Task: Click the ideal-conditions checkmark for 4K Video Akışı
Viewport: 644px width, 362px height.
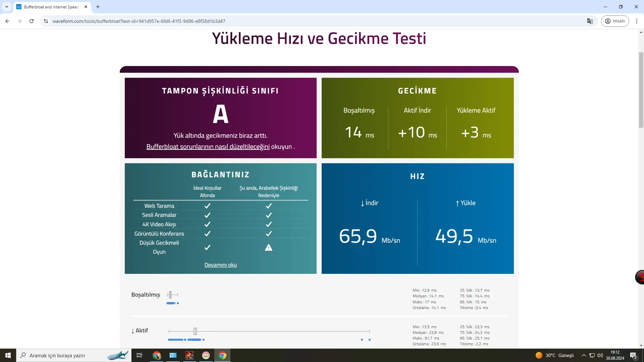Action: (x=207, y=224)
